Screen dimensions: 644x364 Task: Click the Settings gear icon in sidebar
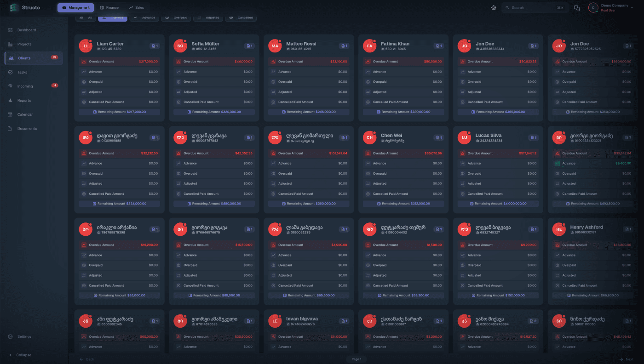point(10,336)
